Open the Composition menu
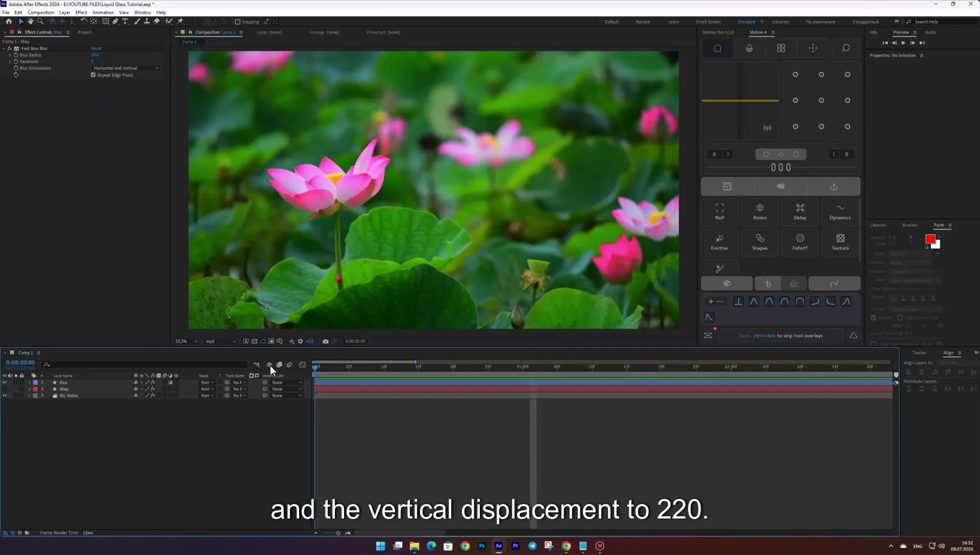The image size is (980, 555). coord(40,12)
